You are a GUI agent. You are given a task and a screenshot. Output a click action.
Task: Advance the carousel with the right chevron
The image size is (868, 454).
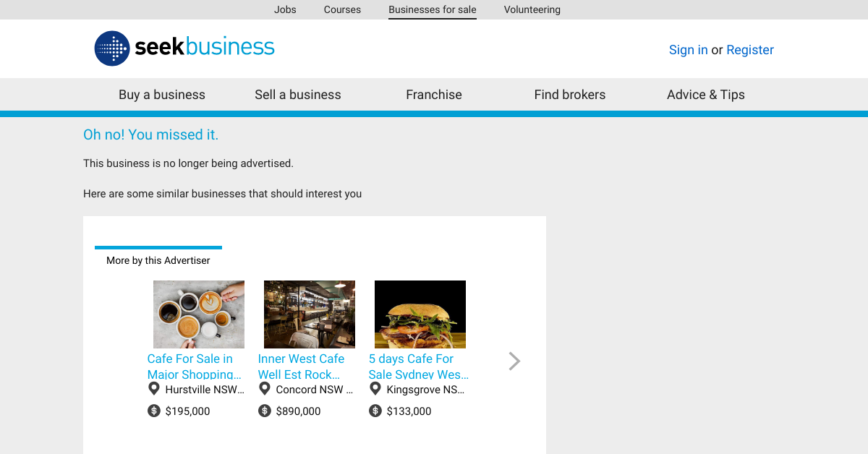514,361
